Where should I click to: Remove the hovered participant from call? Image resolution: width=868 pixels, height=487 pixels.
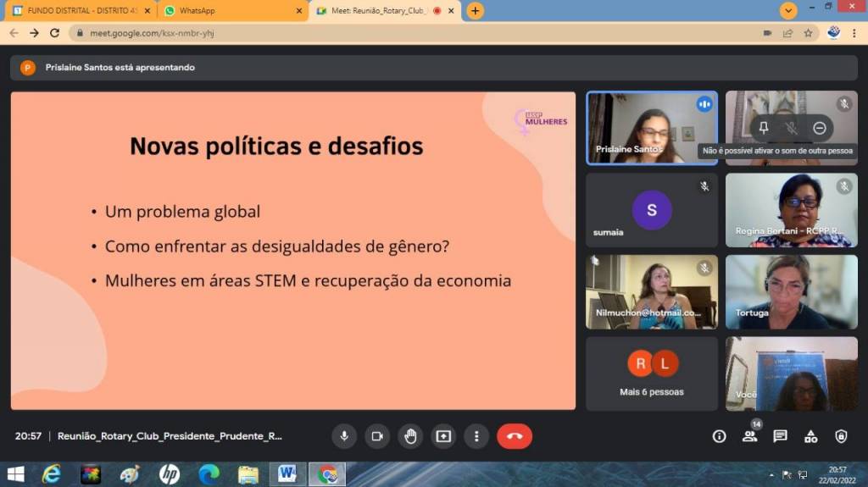820,128
